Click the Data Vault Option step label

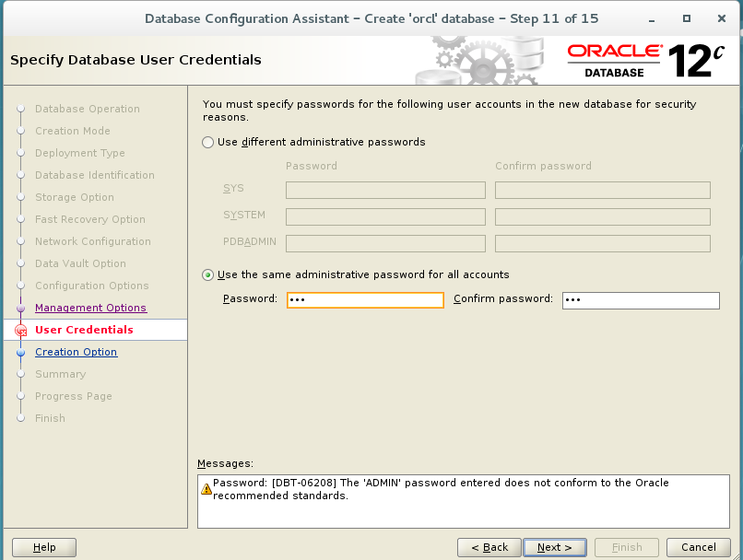[80, 263]
